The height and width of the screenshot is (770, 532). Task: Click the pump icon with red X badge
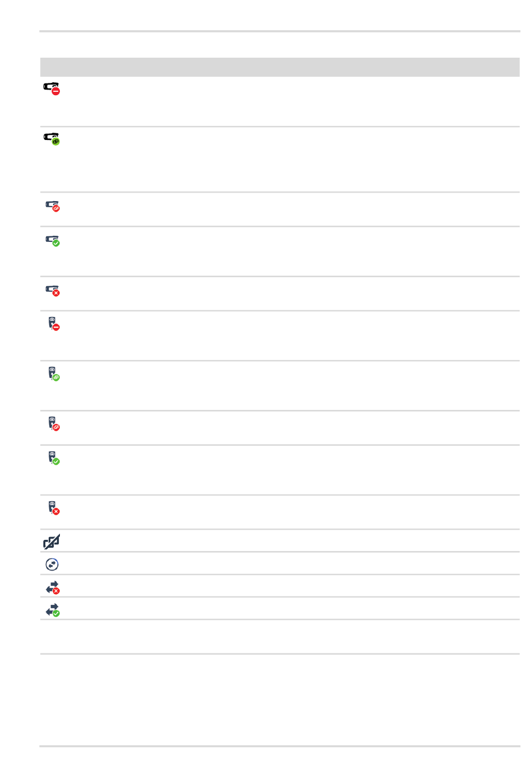pos(53,291)
